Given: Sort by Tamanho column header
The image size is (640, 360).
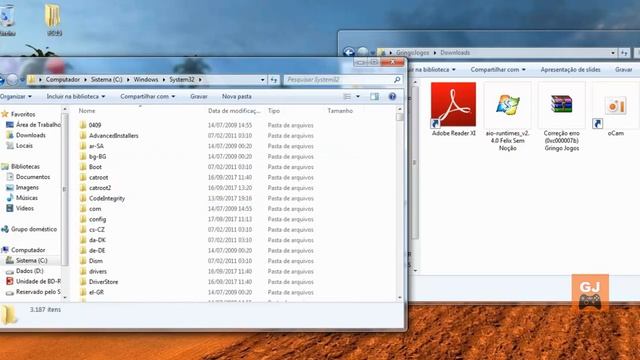Looking at the screenshot, I should point(340,111).
